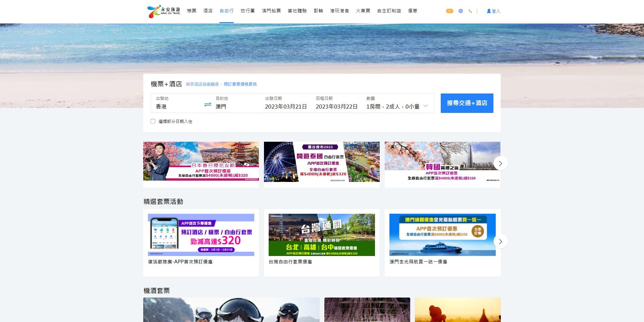
Task: Enable 選擇部分日期入住 checkbox
Action: [x=153, y=121]
